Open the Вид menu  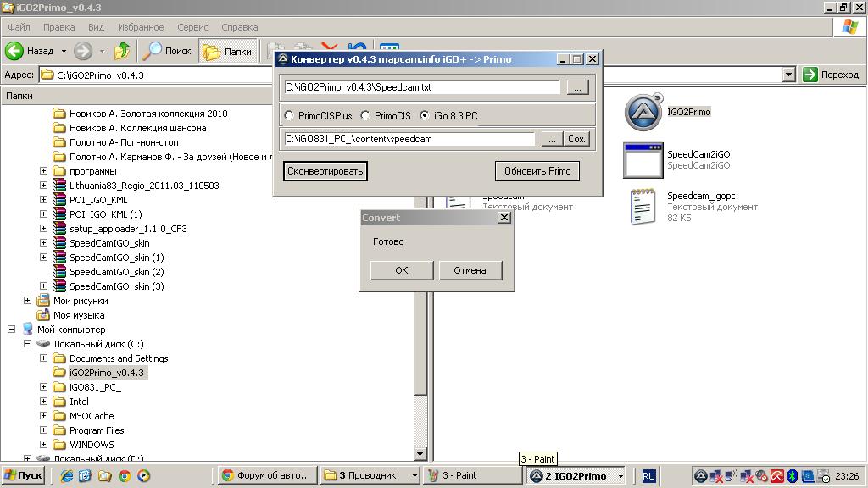[x=96, y=27]
